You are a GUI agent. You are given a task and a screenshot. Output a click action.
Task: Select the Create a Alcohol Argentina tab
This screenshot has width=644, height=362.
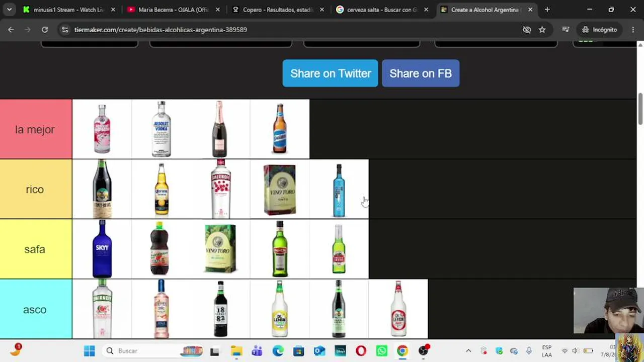click(486, 10)
